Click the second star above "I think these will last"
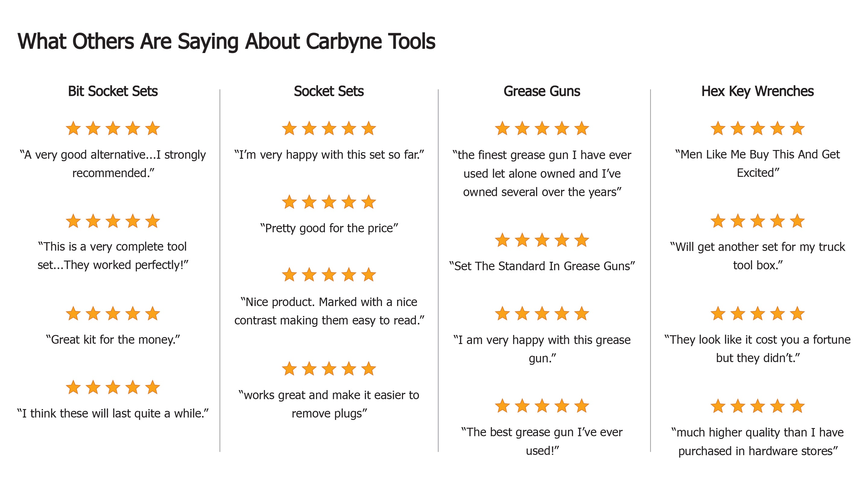Screen dimensions: 868x488 [x=93, y=387]
